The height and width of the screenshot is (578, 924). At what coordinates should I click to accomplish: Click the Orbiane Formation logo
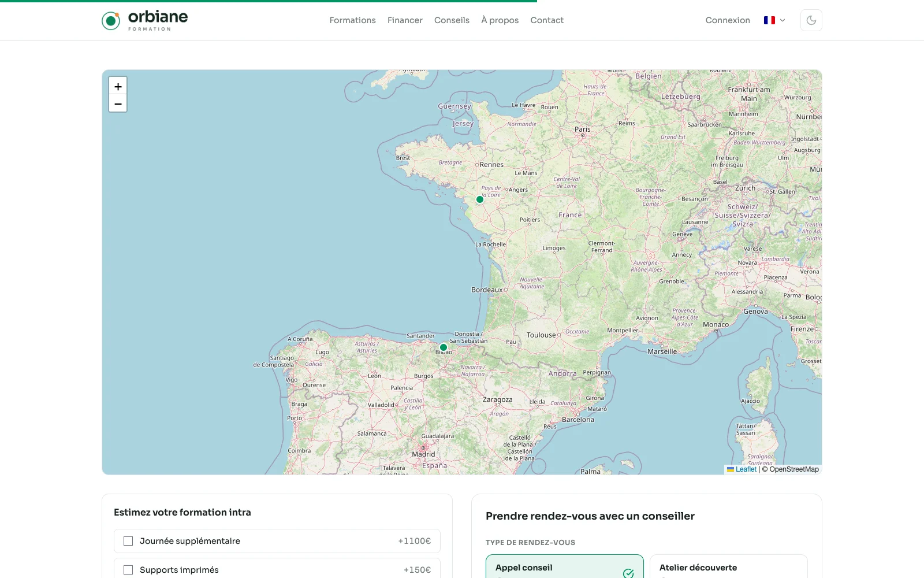(x=145, y=20)
